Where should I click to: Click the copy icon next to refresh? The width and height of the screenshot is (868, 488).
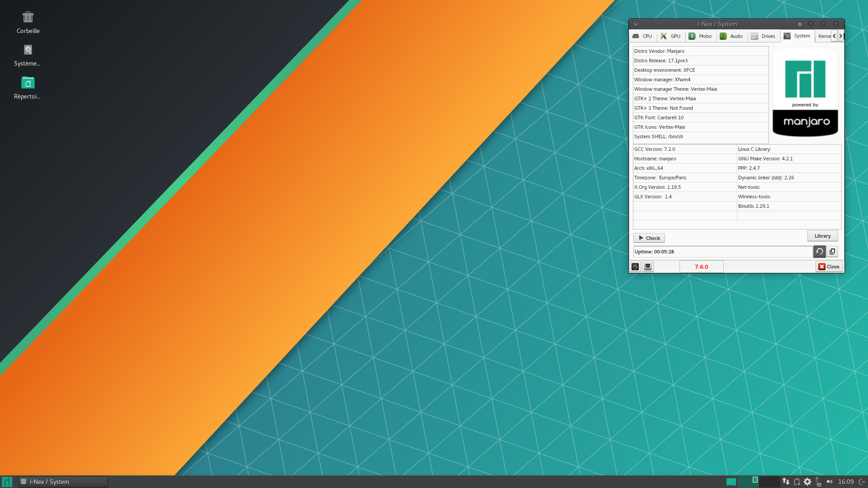tap(832, 251)
